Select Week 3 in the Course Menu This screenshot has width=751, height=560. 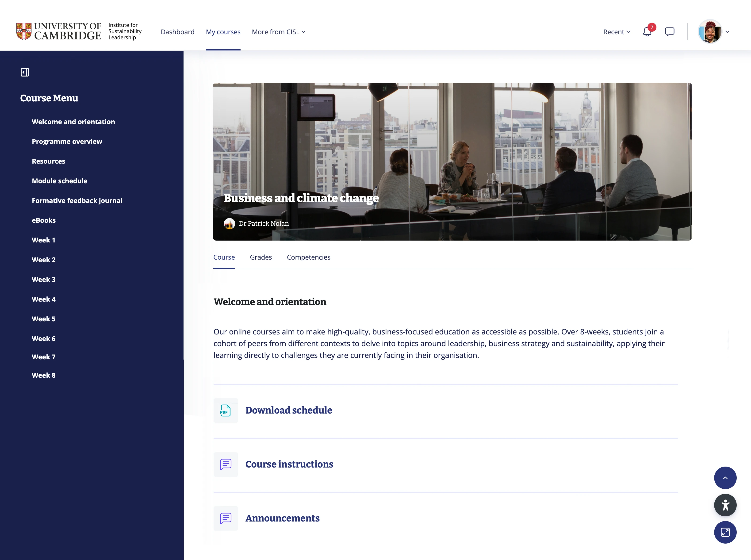43,279
